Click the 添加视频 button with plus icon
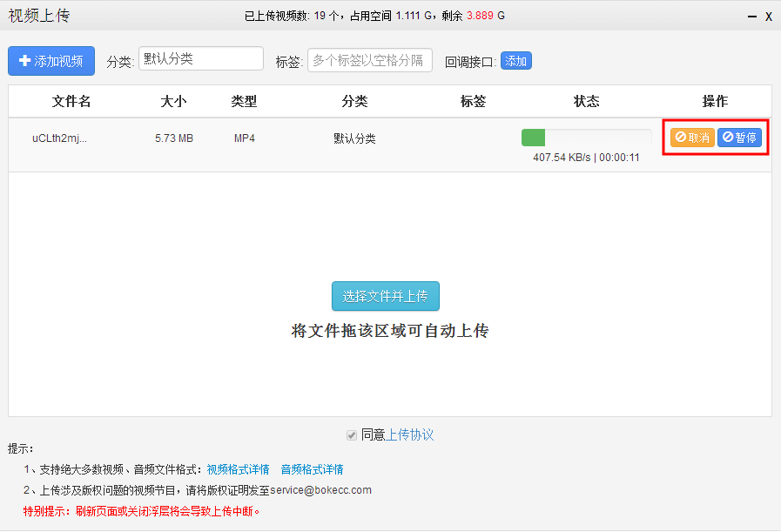Screen dimensions: 781x532 pyautogui.click(x=51, y=61)
